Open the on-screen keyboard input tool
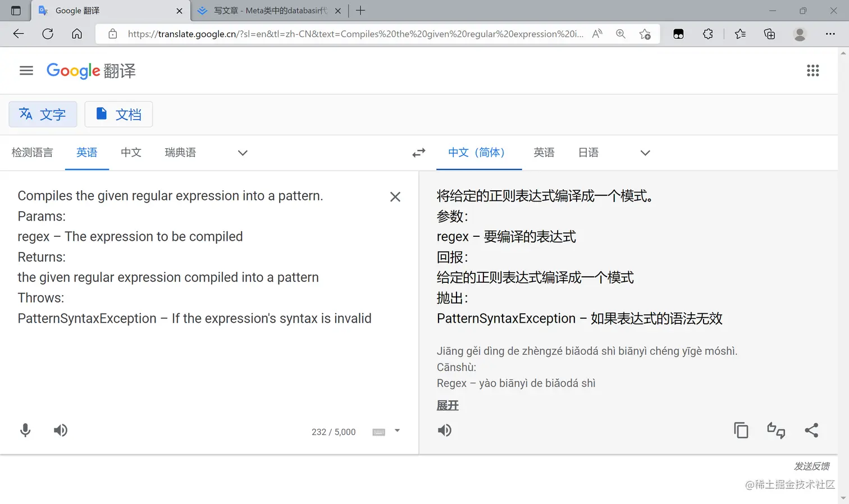Screen dimensions: 849x504 (379, 432)
